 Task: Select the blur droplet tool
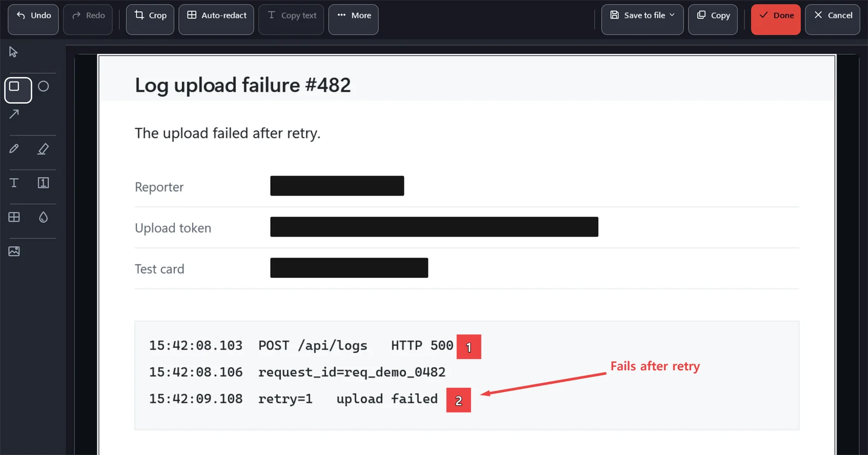click(x=43, y=217)
